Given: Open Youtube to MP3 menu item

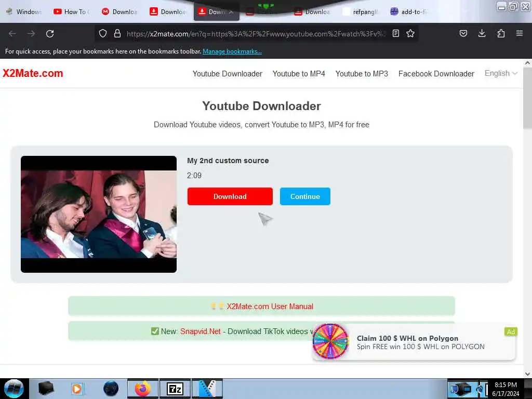Looking at the screenshot, I should tap(362, 74).
